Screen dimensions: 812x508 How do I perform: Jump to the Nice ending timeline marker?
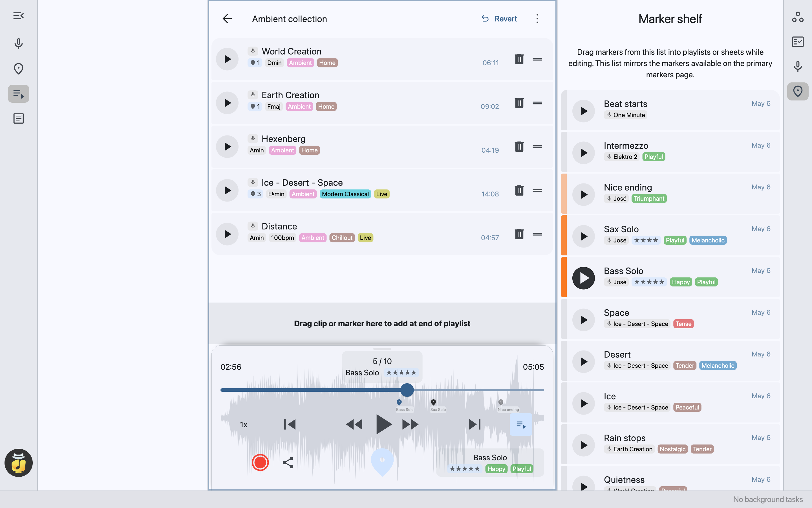click(x=501, y=402)
